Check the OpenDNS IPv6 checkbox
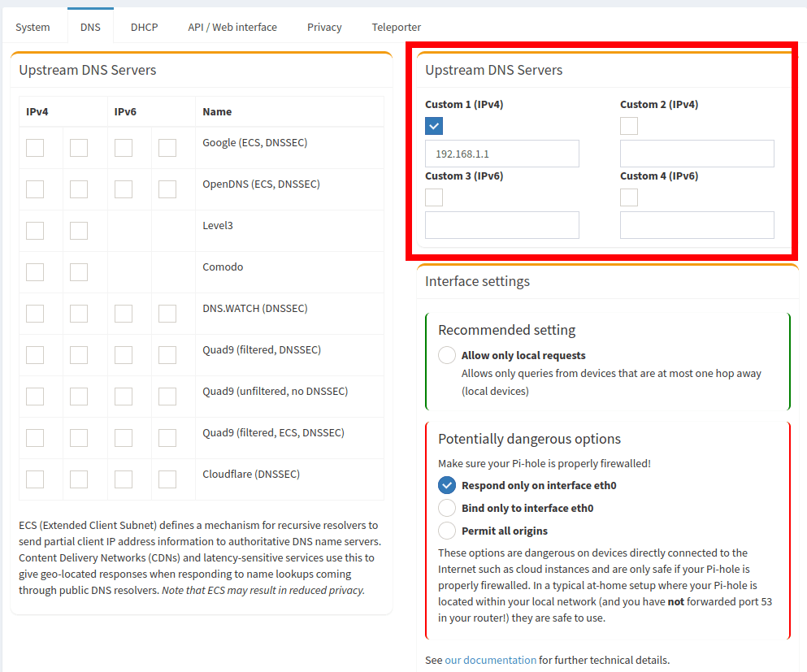The width and height of the screenshot is (807, 672). coord(123,189)
